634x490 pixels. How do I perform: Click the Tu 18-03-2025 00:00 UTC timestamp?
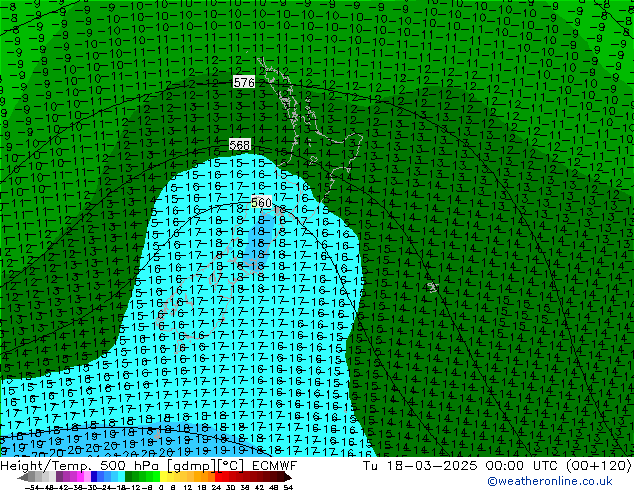pyautogui.click(x=497, y=466)
